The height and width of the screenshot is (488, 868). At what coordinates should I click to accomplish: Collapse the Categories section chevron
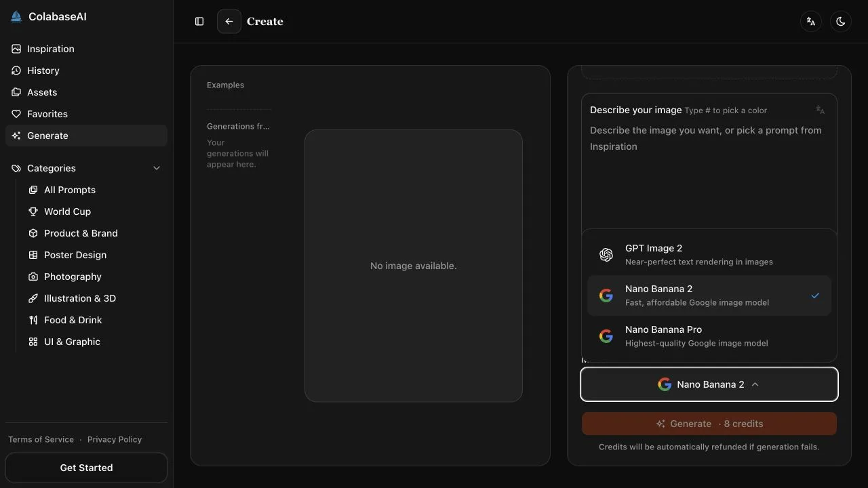157,168
